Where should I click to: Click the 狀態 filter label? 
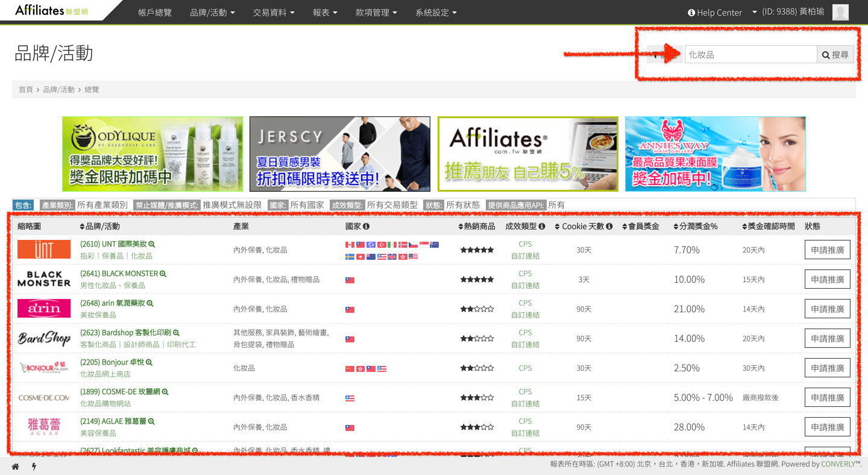pos(433,206)
